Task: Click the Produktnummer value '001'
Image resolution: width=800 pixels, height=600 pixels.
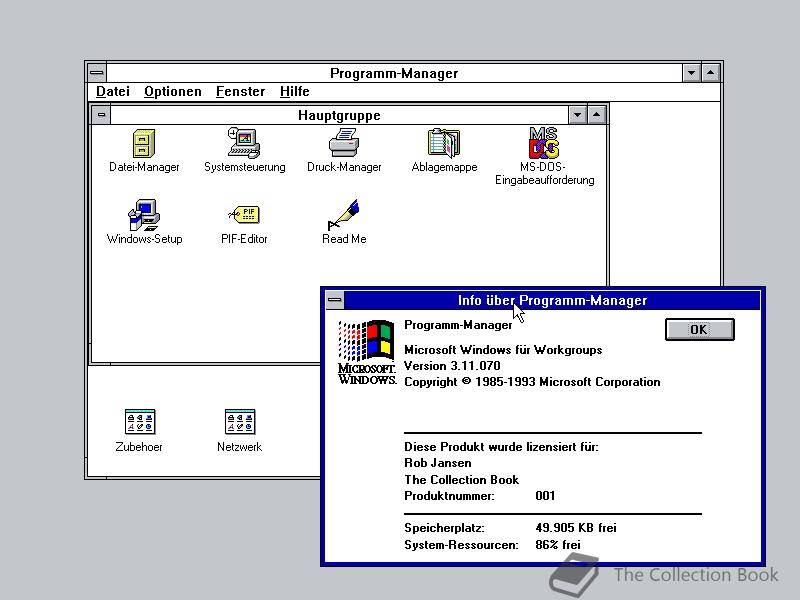Action: coord(545,496)
